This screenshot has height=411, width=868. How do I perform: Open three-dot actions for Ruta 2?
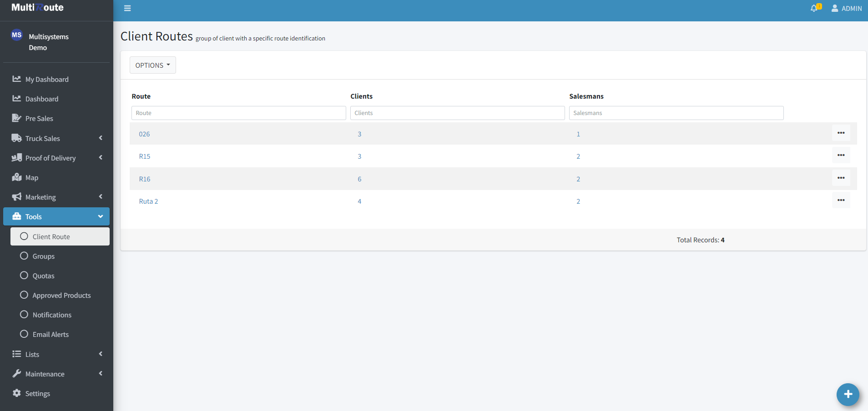click(x=841, y=200)
